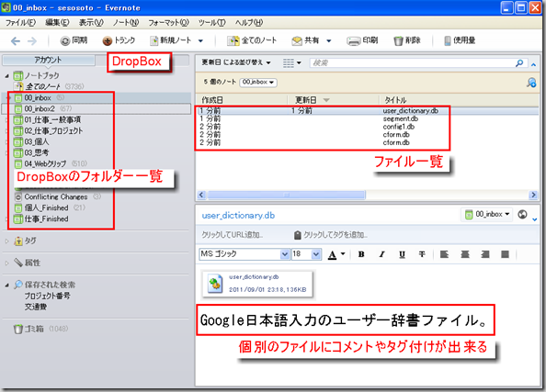Sync notes with the 同期 button
Viewport: 546px width, 392px height.
74,40
